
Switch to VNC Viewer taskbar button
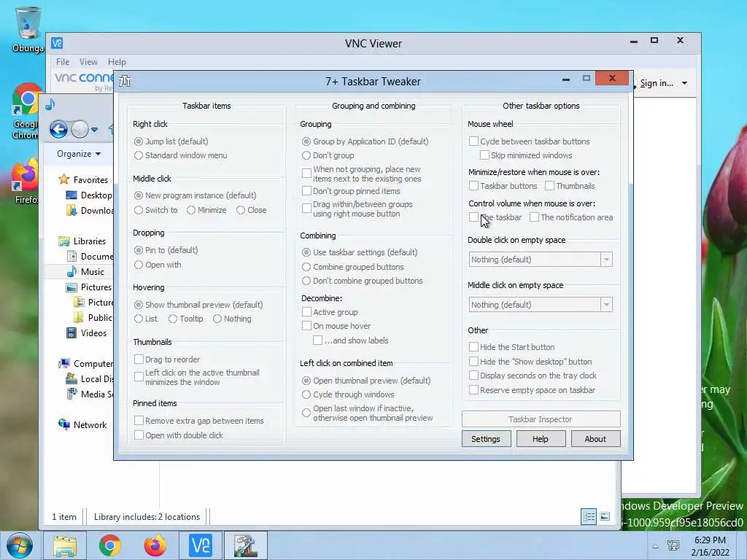(x=201, y=545)
